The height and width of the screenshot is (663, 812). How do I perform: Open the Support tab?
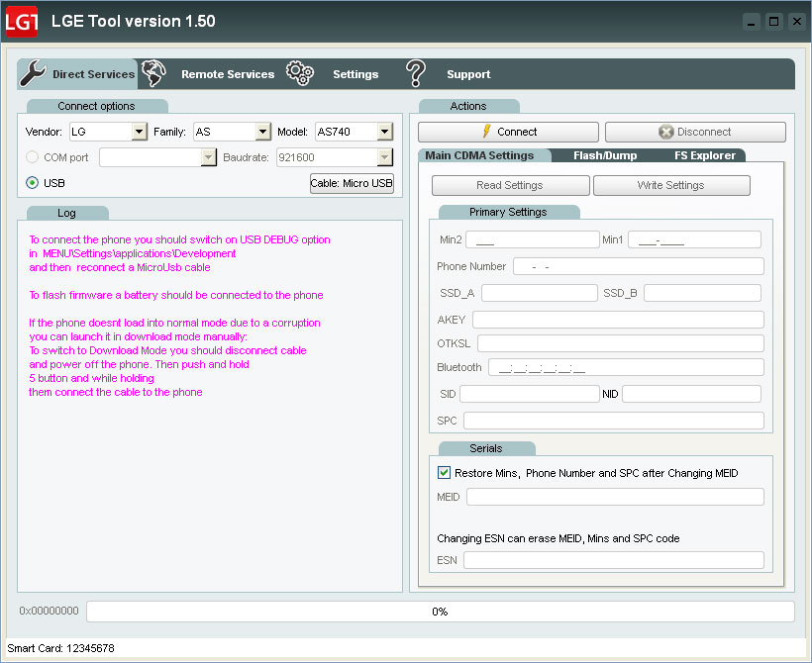468,74
